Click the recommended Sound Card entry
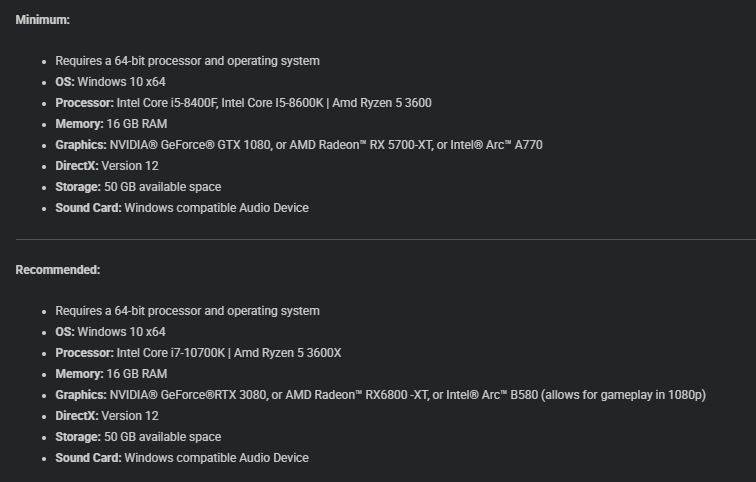756x482 pixels. [182, 458]
